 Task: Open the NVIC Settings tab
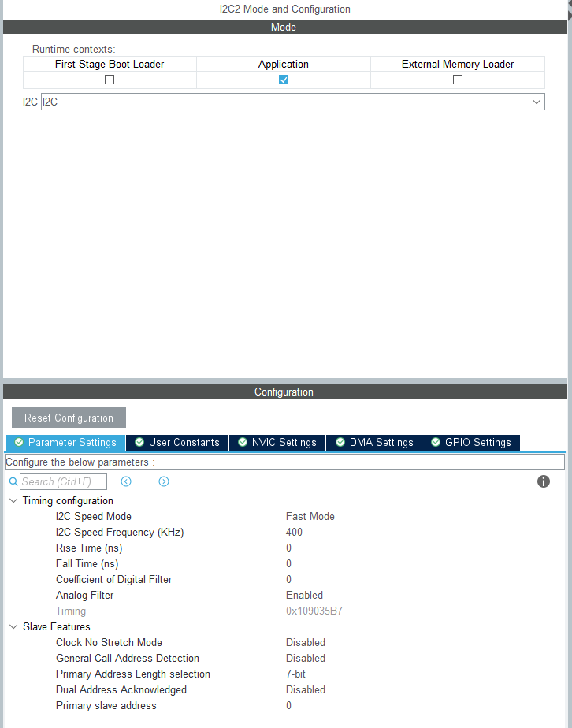[x=277, y=443]
